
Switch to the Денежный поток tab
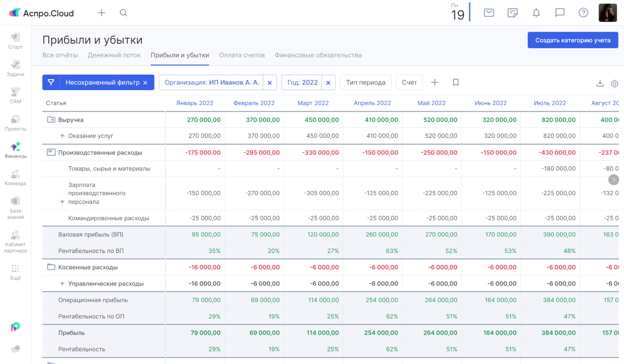coord(114,55)
